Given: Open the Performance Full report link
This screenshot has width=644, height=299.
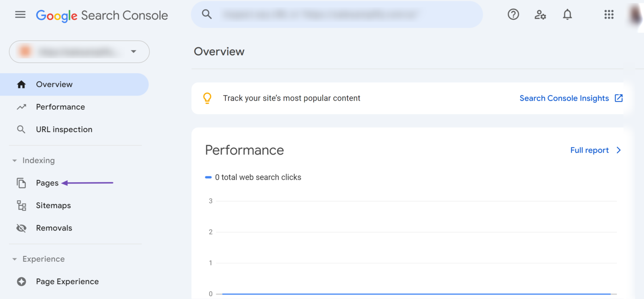Looking at the screenshot, I should [589, 150].
